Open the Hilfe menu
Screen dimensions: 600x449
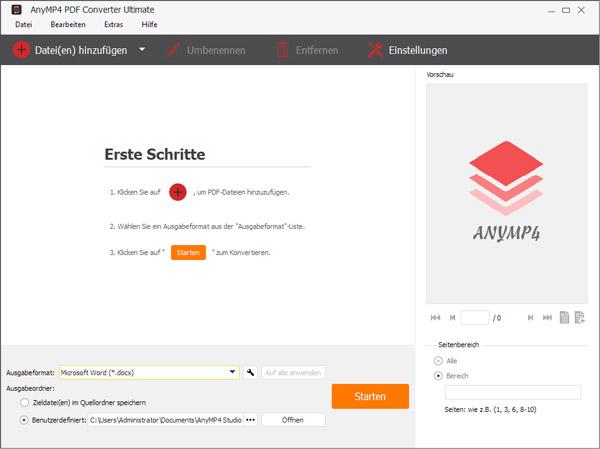pos(149,24)
